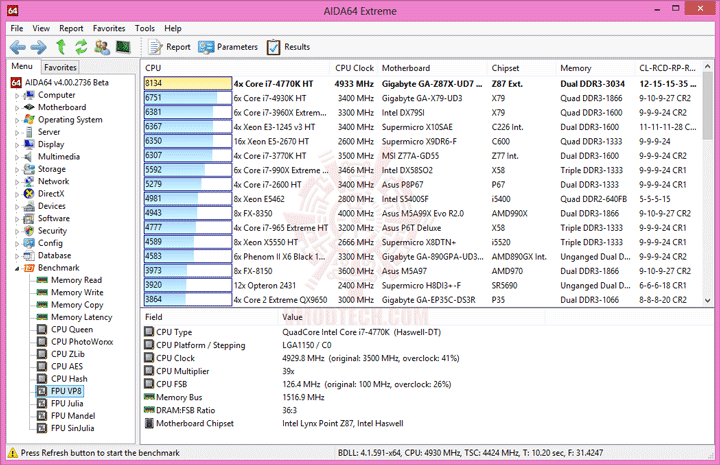Click the users icon in the toolbar
The width and height of the screenshot is (720, 465).
click(x=102, y=47)
